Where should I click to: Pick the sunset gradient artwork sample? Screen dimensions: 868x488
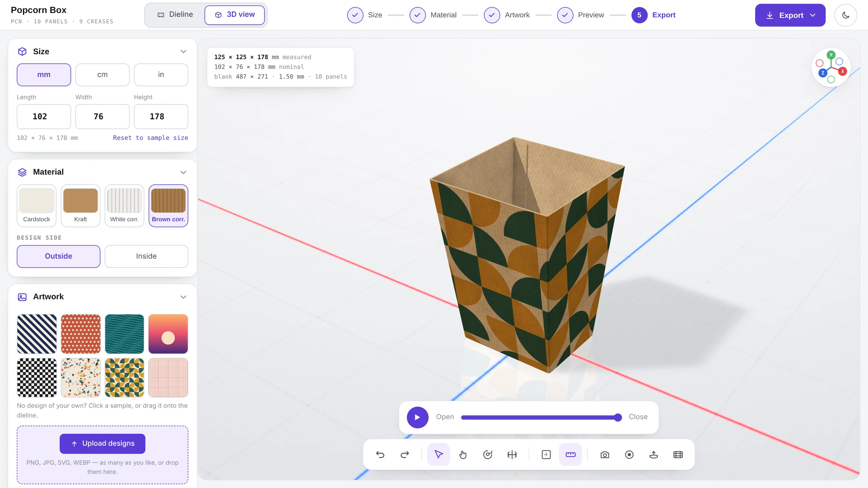click(x=168, y=334)
